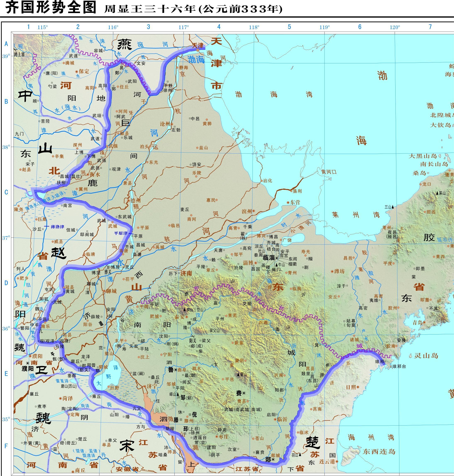Click the city label "青岛"
454x476 pixels.
(x=417, y=322)
